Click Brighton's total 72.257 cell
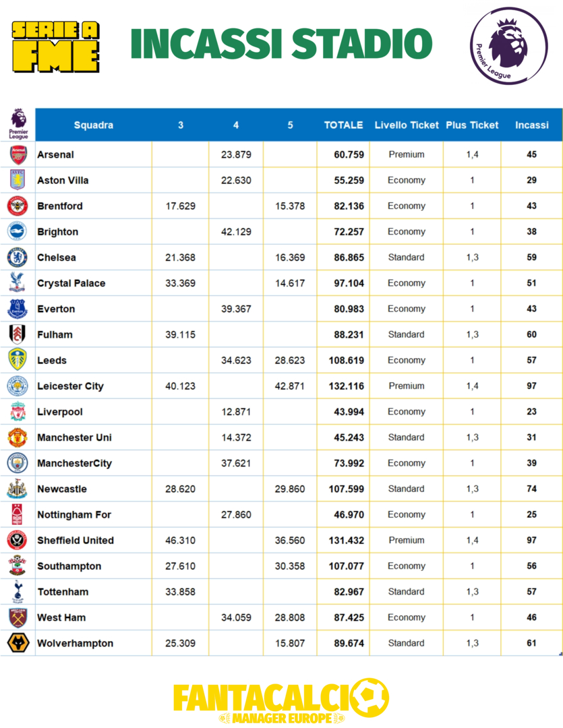 coord(349,232)
